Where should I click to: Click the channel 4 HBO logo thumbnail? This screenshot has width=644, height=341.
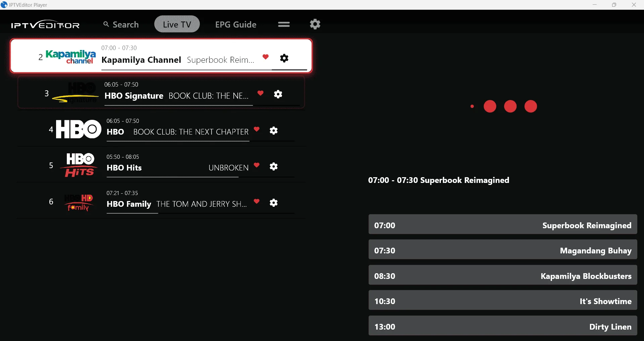click(x=79, y=129)
